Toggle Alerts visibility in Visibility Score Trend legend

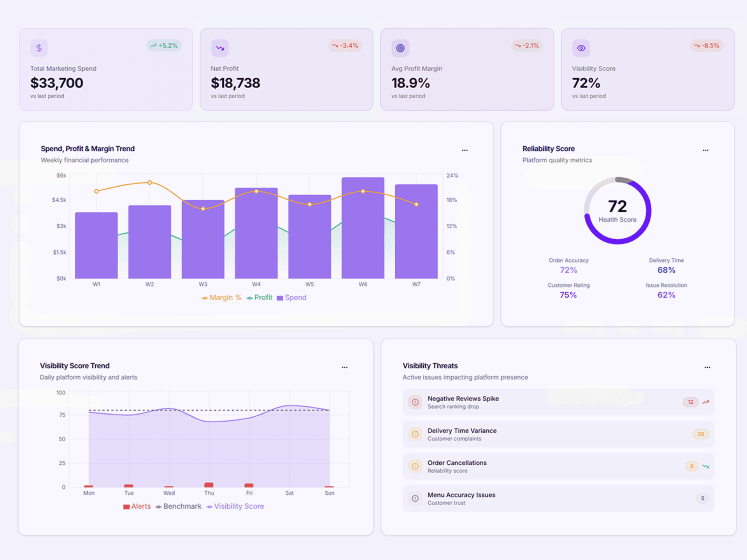137,506
